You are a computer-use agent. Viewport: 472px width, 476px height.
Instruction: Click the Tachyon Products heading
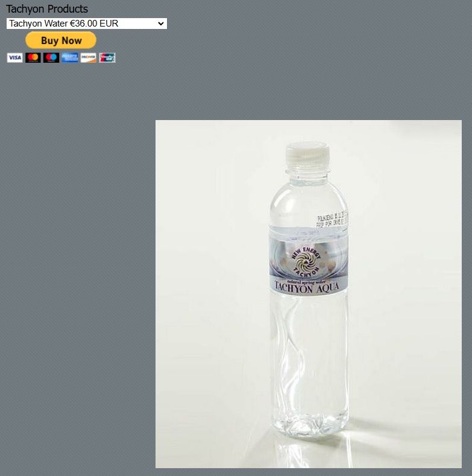(x=47, y=9)
